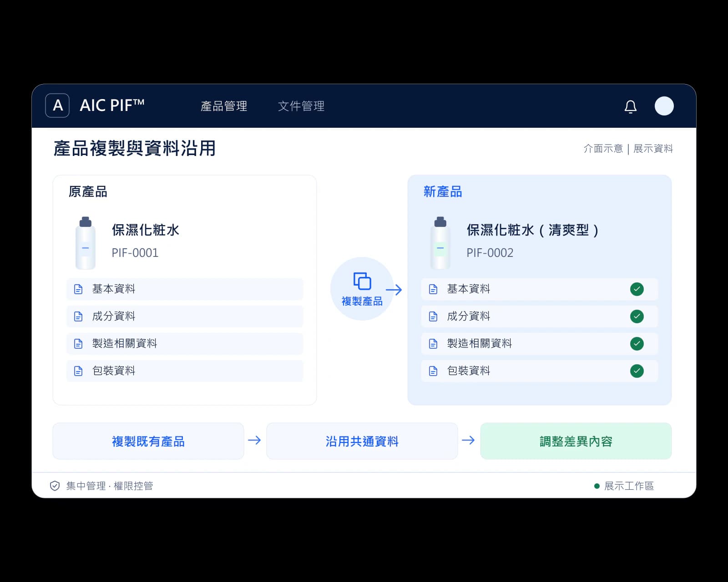The height and width of the screenshot is (582, 728).
Task: Click document icon of 新產品 包裝資料
Action: pyautogui.click(x=433, y=371)
